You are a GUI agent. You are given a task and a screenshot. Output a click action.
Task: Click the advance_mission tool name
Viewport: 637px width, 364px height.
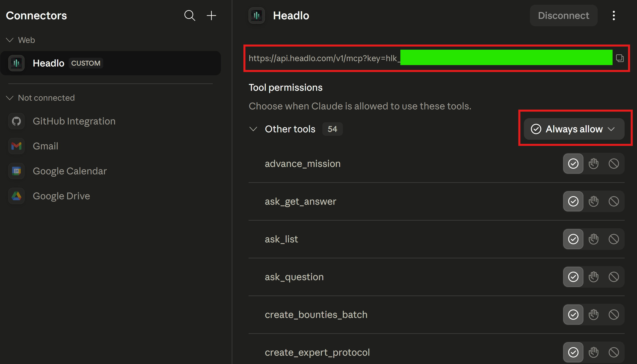(x=303, y=164)
